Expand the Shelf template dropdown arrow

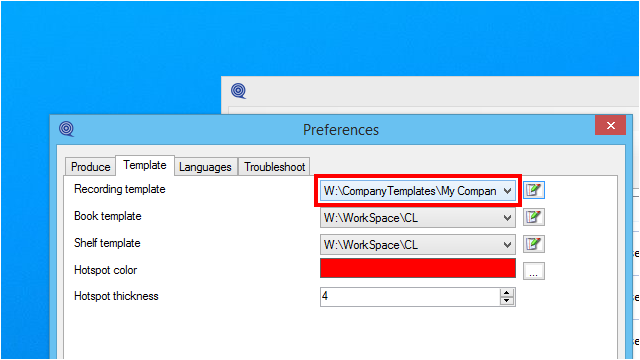507,245
